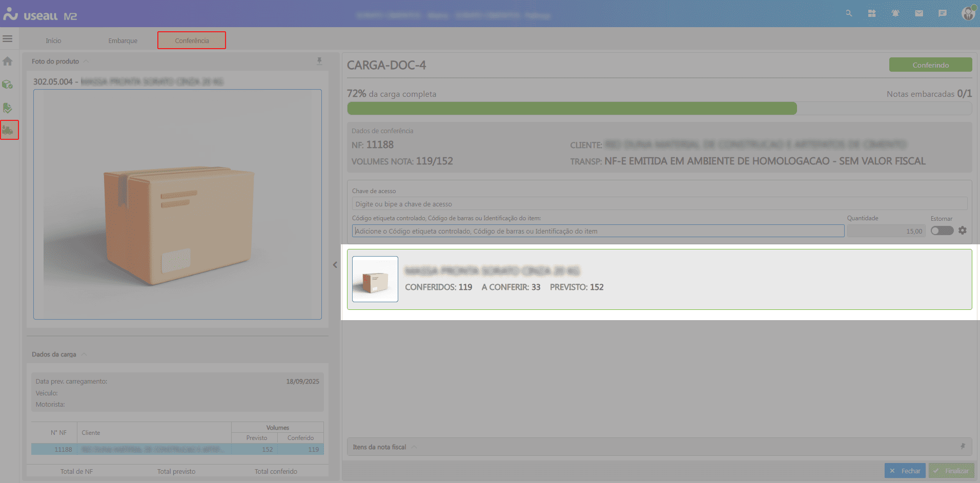Select the Conferência tab
The image size is (980, 483).
[x=192, y=40]
